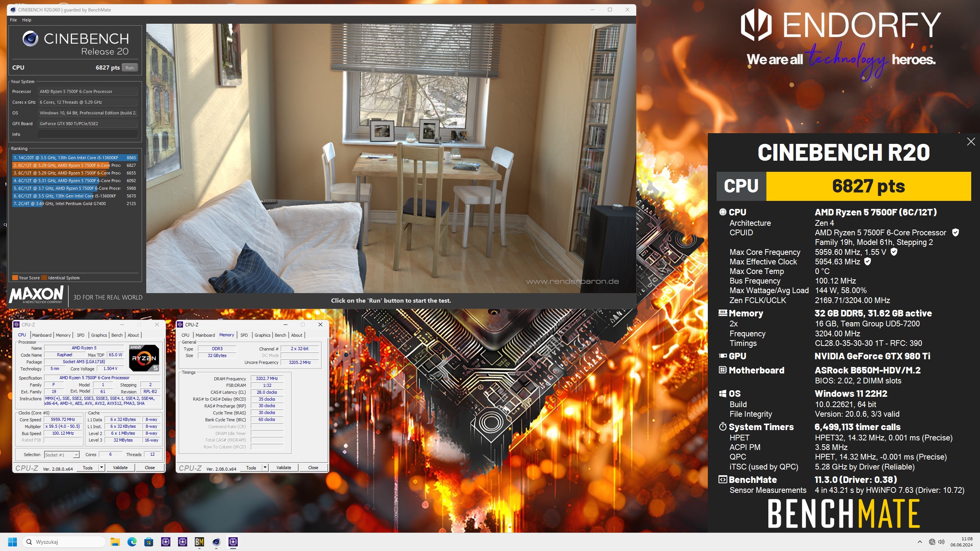The image size is (980, 551).
Task: Click the Ryzen 5 logo in CPU-Z
Action: [144, 358]
